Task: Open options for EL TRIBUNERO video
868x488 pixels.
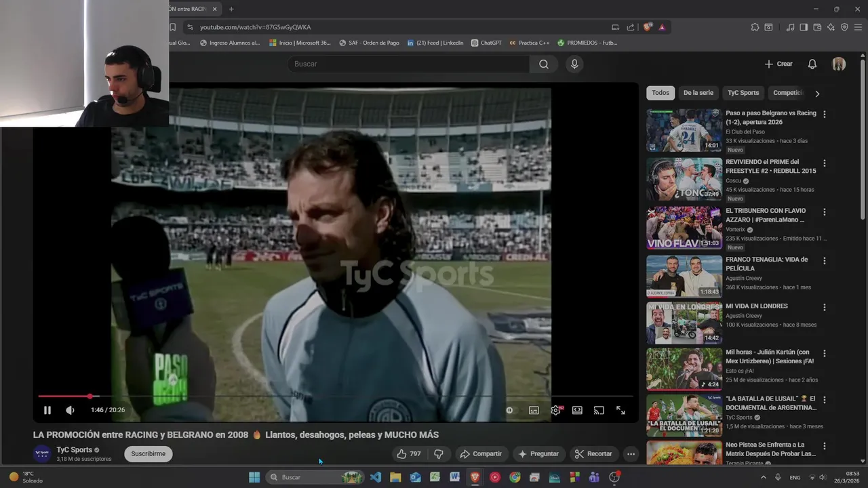Action: coord(825,212)
